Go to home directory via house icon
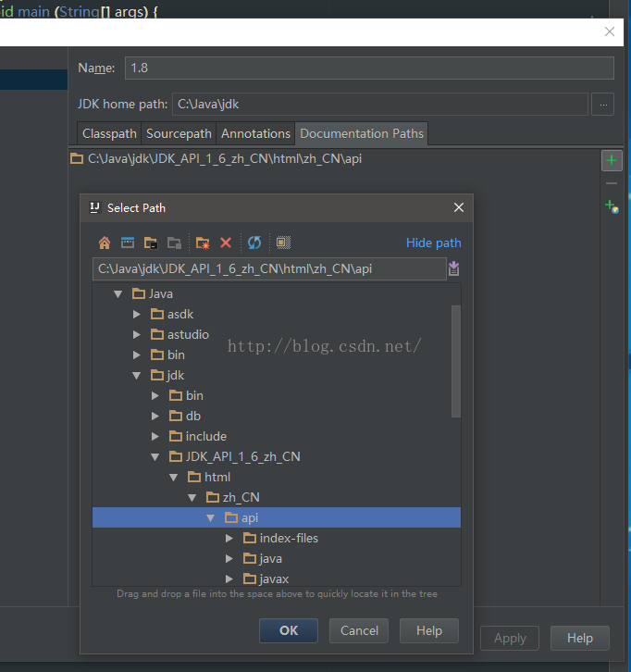 point(105,243)
